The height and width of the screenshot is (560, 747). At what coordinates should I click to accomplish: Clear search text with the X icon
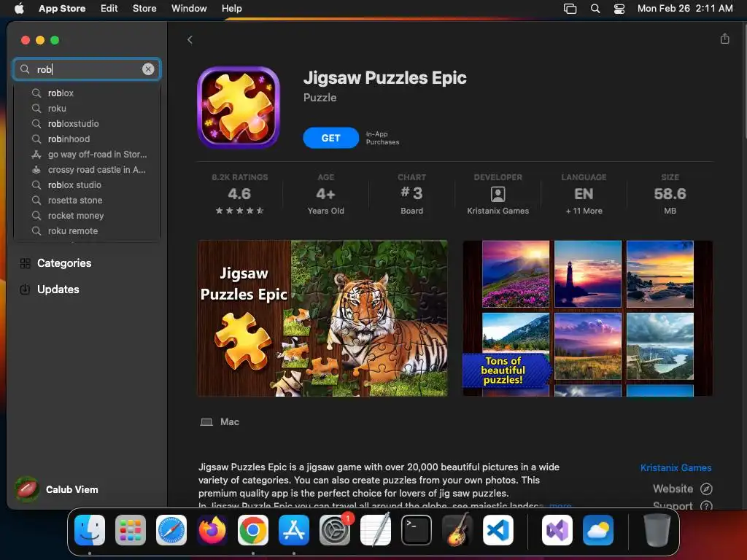click(148, 69)
